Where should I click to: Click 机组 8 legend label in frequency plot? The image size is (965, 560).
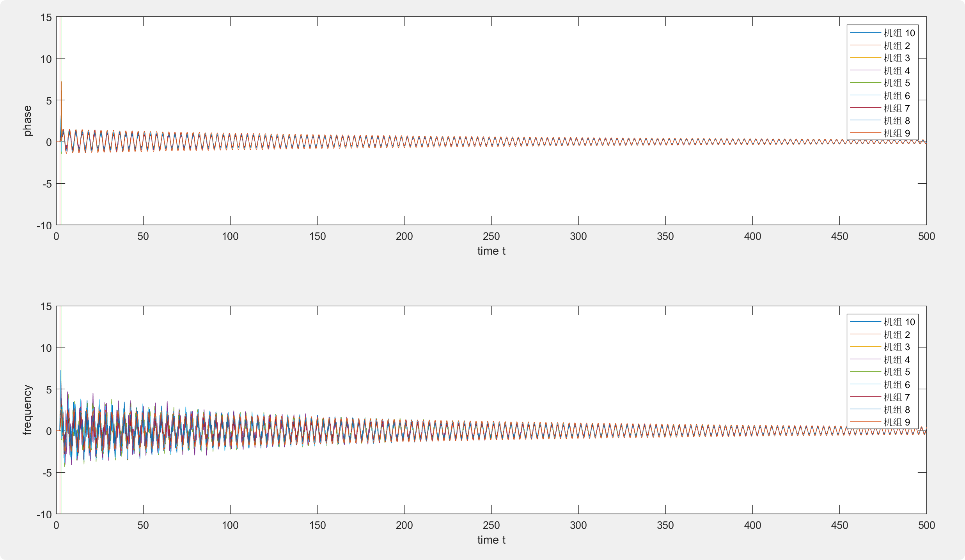tap(896, 410)
